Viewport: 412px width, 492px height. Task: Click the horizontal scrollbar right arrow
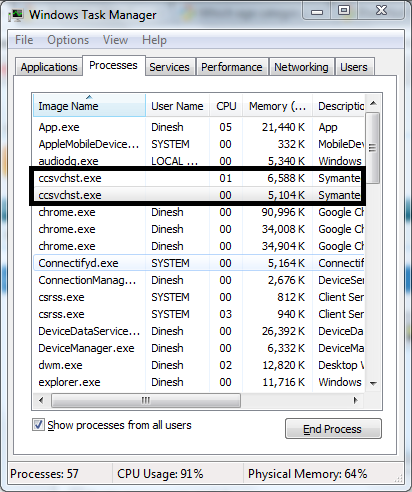356,400
